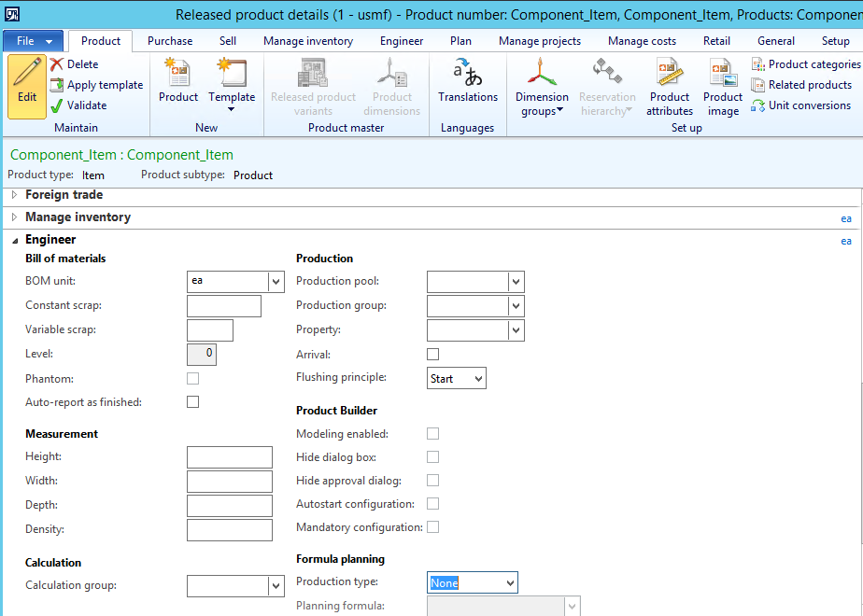This screenshot has width=863, height=616.
Task: Enable the Phantom checkbox
Action: [x=192, y=378]
